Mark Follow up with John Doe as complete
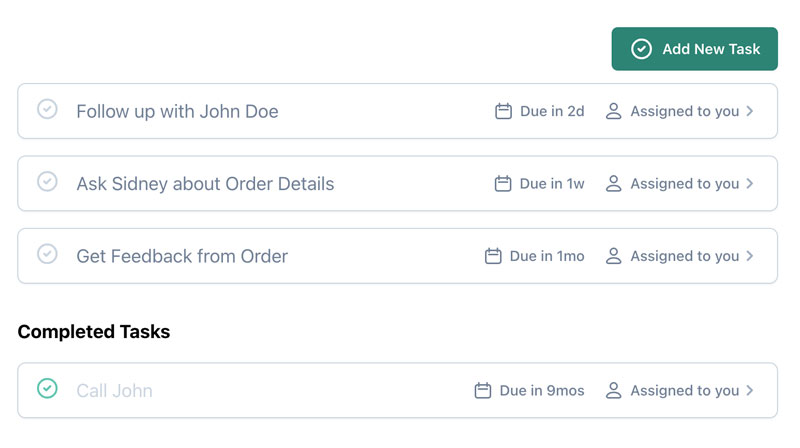Image resolution: width=800 pixels, height=448 pixels. coord(47,109)
